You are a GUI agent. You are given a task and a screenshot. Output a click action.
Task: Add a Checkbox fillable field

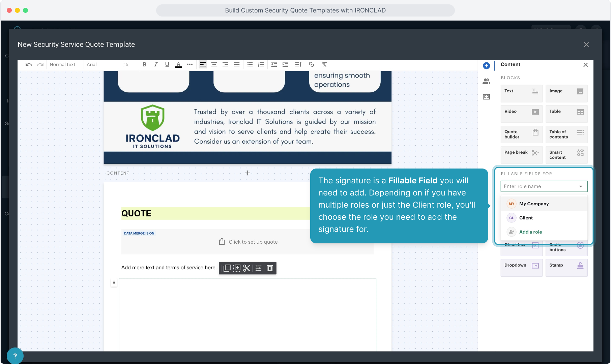click(x=522, y=248)
